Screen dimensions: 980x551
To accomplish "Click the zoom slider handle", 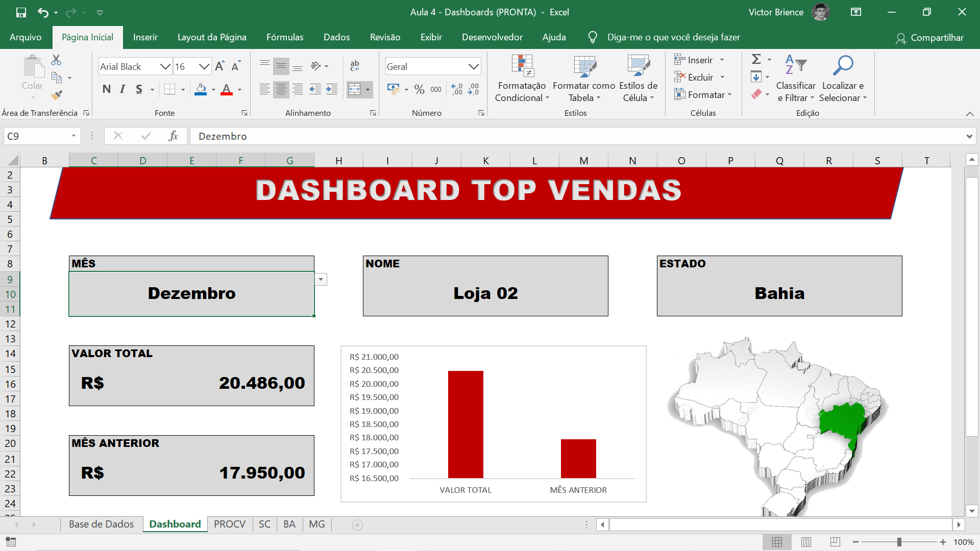I will tap(899, 542).
